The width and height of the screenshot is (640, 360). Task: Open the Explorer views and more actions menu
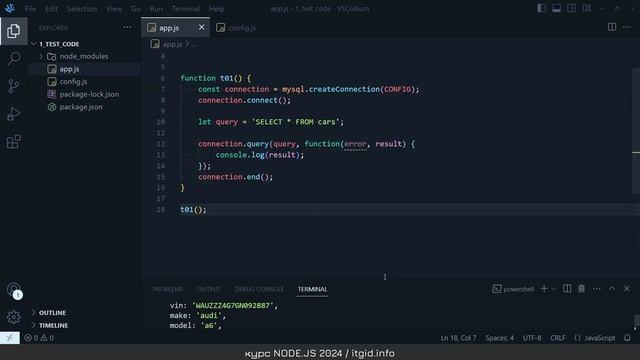coord(127,28)
